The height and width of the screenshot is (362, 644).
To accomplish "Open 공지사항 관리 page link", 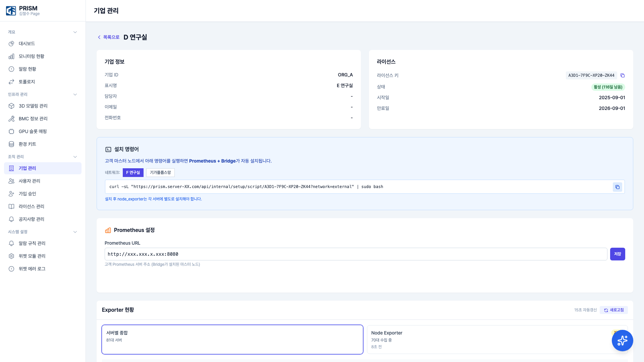I will click(x=43, y=219).
